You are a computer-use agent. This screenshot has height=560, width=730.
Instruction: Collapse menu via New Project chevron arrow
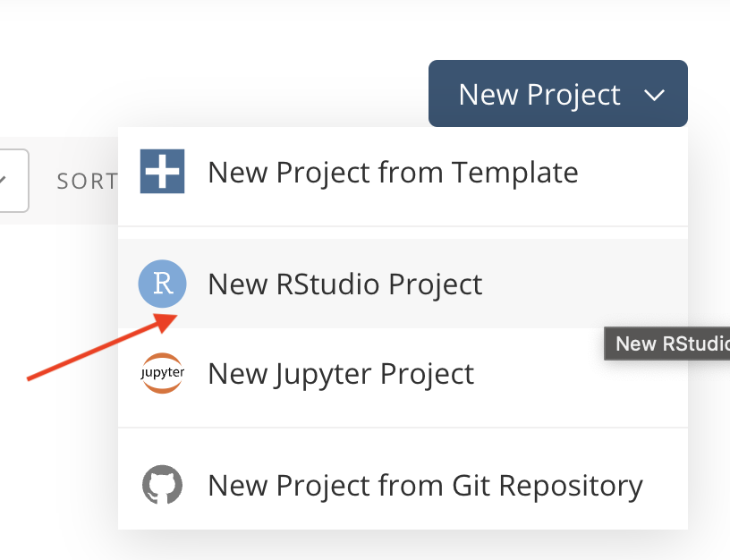point(654,96)
